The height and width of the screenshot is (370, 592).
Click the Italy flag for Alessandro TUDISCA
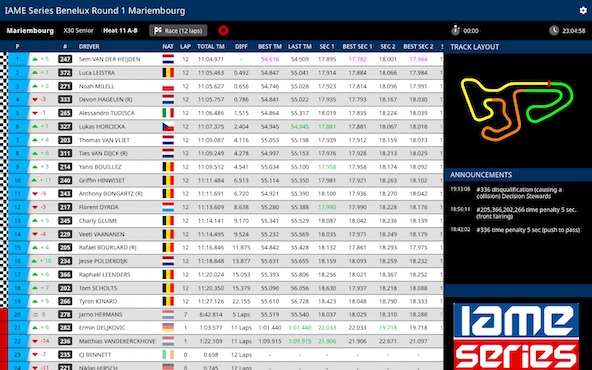click(168, 113)
